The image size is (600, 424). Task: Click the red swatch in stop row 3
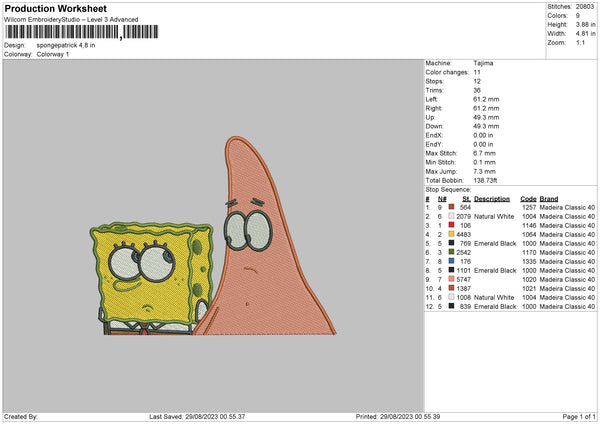[x=451, y=225]
